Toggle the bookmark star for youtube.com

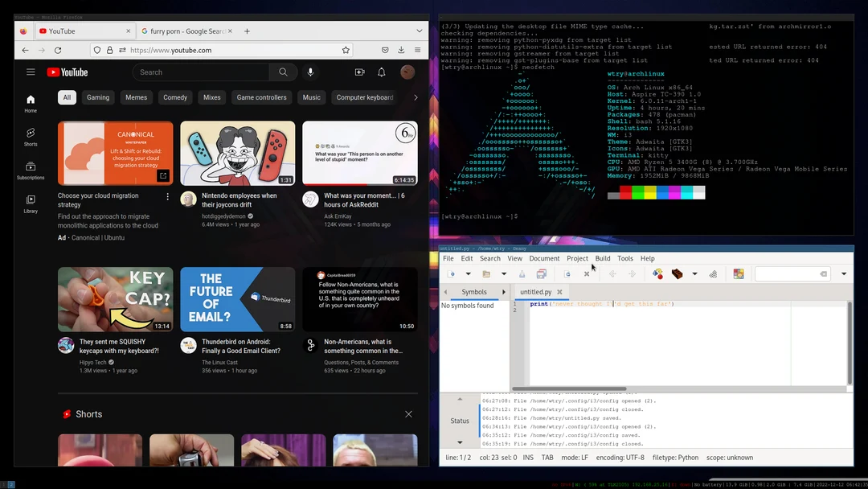pyautogui.click(x=346, y=50)
